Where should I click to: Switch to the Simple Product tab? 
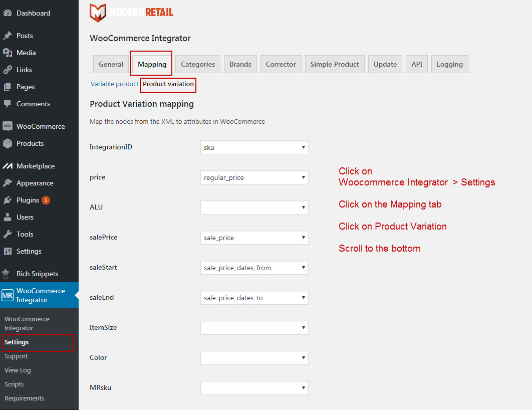coord(335,64)
